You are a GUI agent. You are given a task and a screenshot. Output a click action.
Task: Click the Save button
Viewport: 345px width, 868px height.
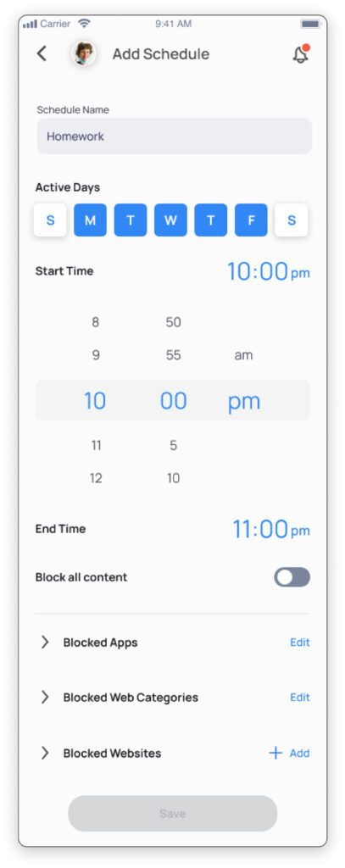[x=172, y=813]
